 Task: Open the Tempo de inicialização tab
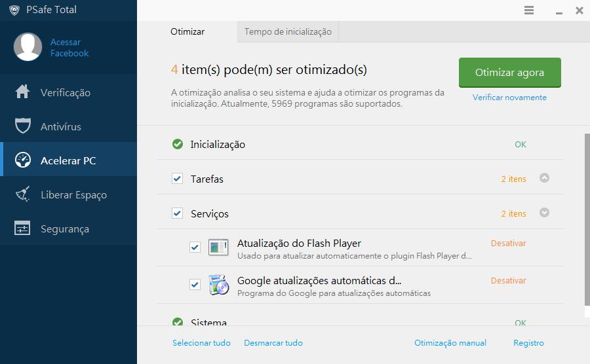click(288, 31)
